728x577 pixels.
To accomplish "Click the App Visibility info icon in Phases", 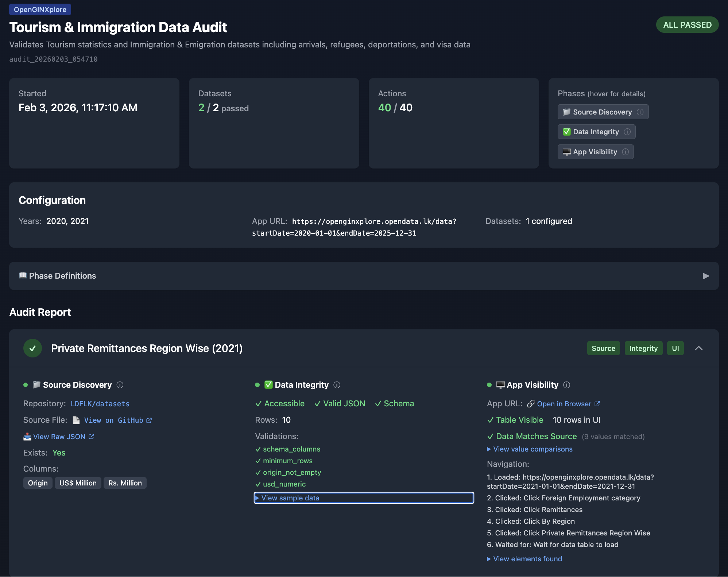I will (x=626, y=152).
